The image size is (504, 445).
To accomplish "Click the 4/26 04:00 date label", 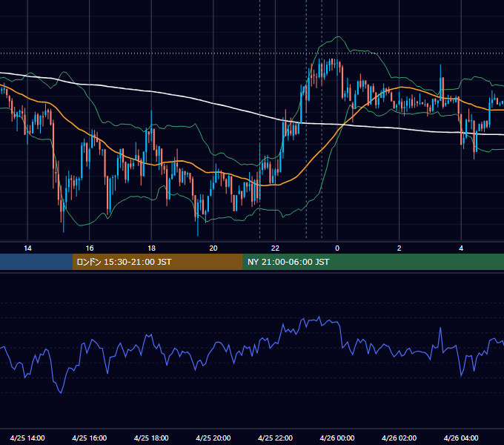I will click(x=461, y=438).
